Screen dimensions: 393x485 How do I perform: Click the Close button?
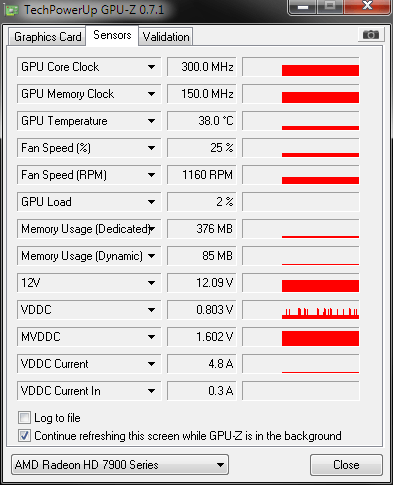[346, 465]
